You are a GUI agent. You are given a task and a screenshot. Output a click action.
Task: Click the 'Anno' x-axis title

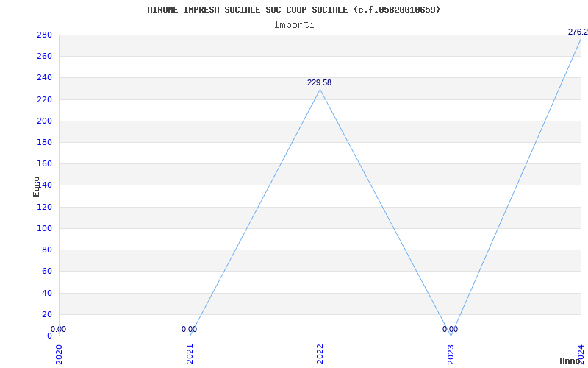(x=570, y=361)
